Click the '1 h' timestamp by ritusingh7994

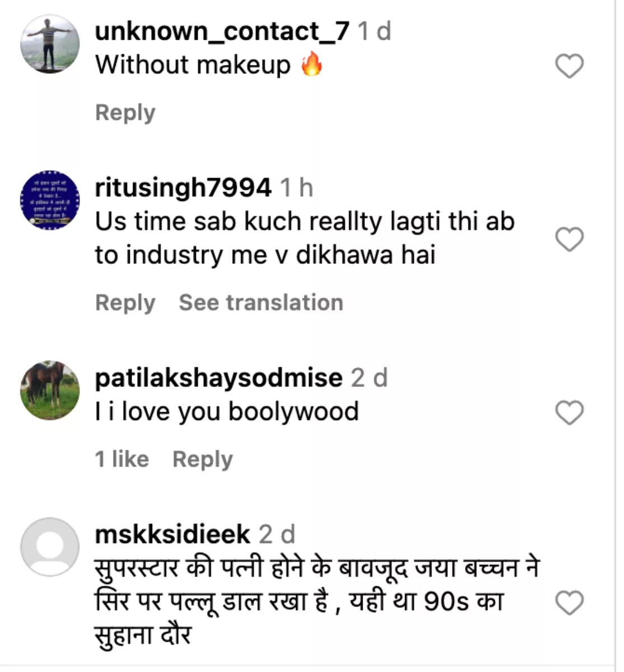pyautogui.click(x=297, y=188)
